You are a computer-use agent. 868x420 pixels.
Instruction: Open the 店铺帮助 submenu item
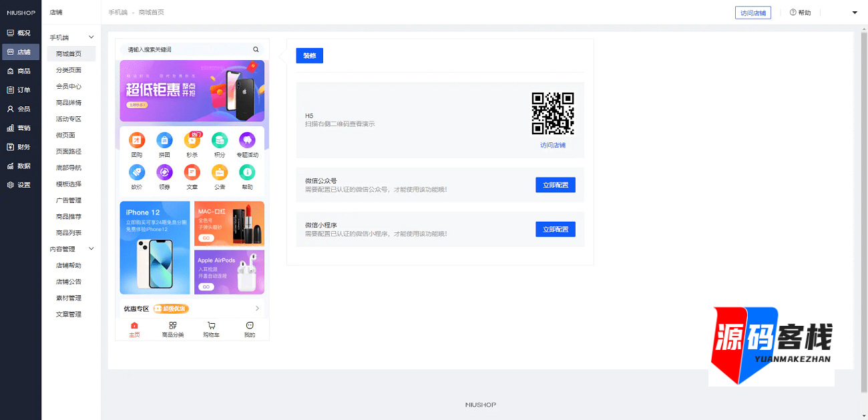69,266
